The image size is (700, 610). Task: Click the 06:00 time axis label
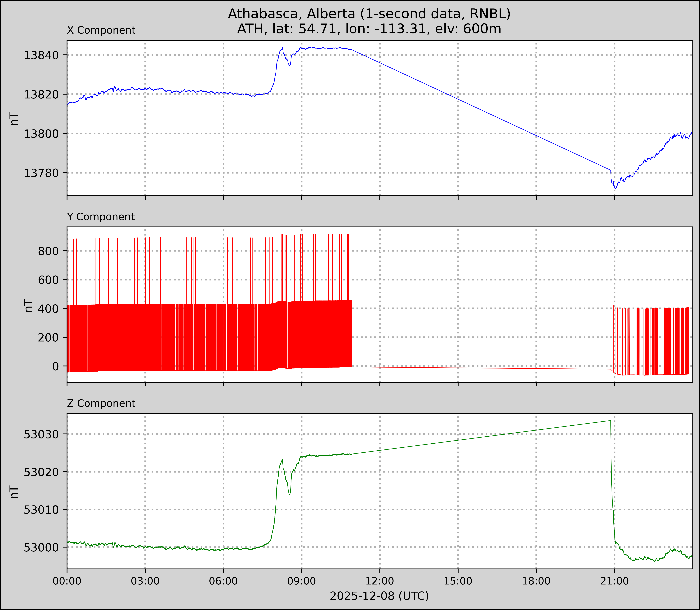[x=223, y=581]
